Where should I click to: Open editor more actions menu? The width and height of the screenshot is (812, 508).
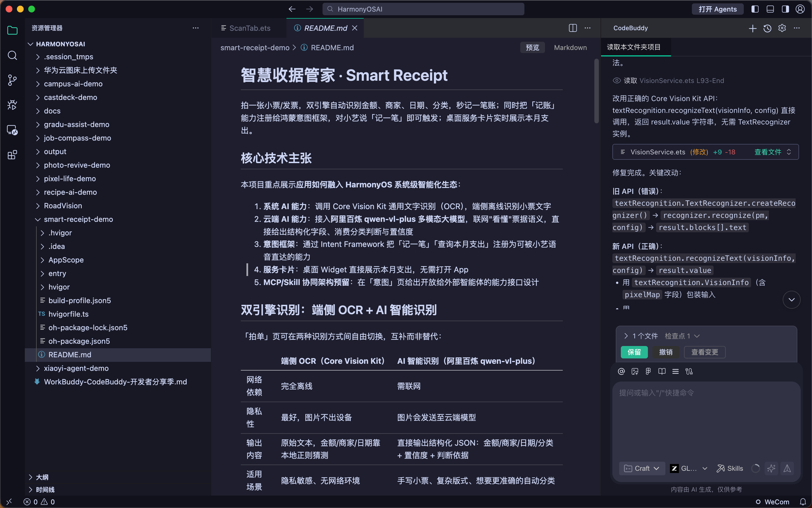[x=588, y=28]
